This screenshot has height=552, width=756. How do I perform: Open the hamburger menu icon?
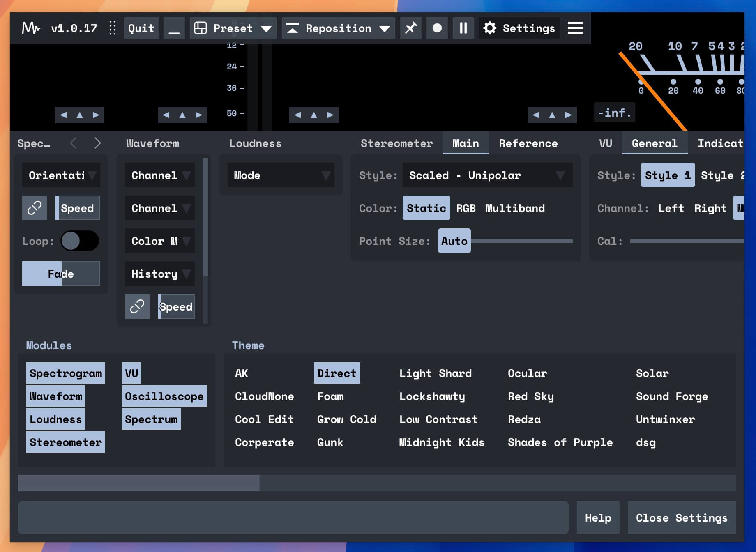[x=575, y=28]
